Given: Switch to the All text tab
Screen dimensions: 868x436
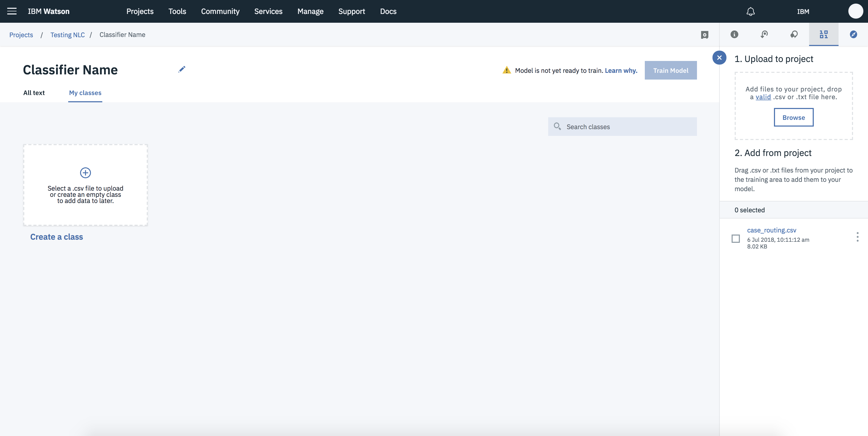Looking at the screenshot, I should point(34,93).
